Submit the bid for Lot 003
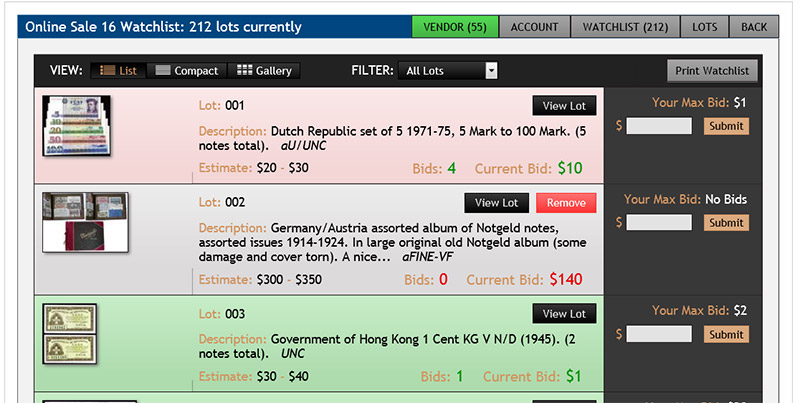The image size is (800, 403). coord(726,334)
